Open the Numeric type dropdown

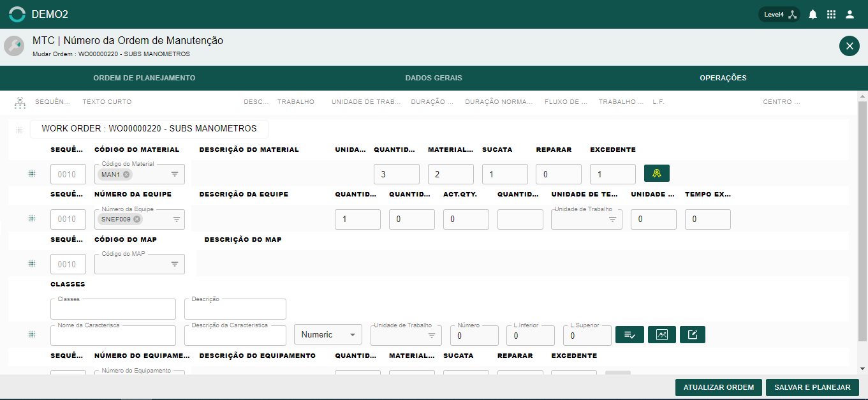click(x=328, y=334)
